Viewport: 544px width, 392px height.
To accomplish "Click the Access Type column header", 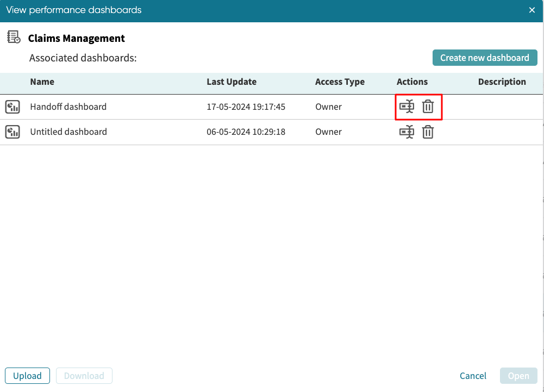I will [x=340, y=82].
